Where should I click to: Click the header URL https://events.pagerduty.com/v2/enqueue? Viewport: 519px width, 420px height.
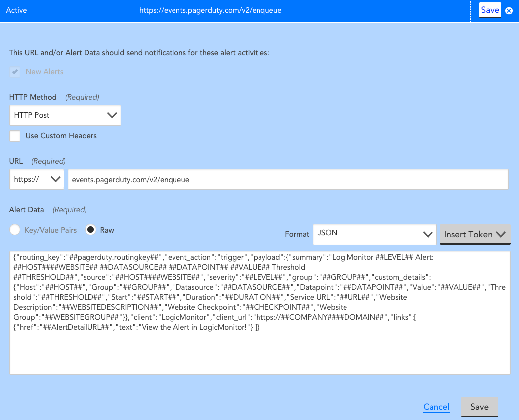210,10
